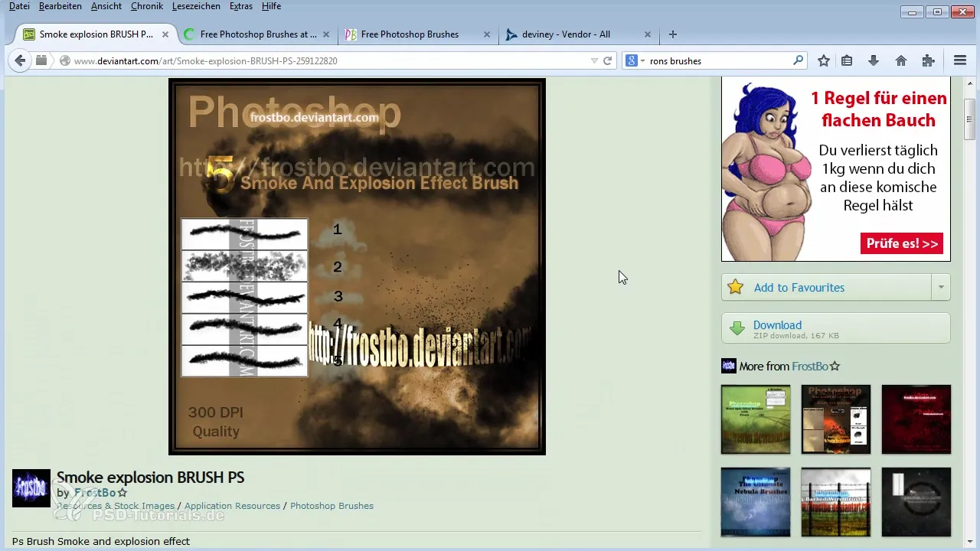Screen dimensions: 980x551
Task: Click the browser back arrow button
Action: coord(20,60)
